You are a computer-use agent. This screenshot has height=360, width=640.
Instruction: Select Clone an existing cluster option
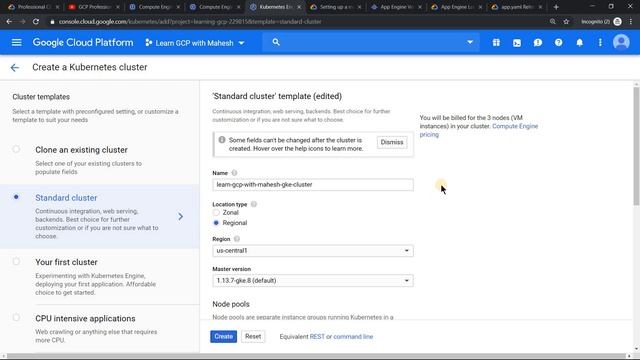coord(16,149)
